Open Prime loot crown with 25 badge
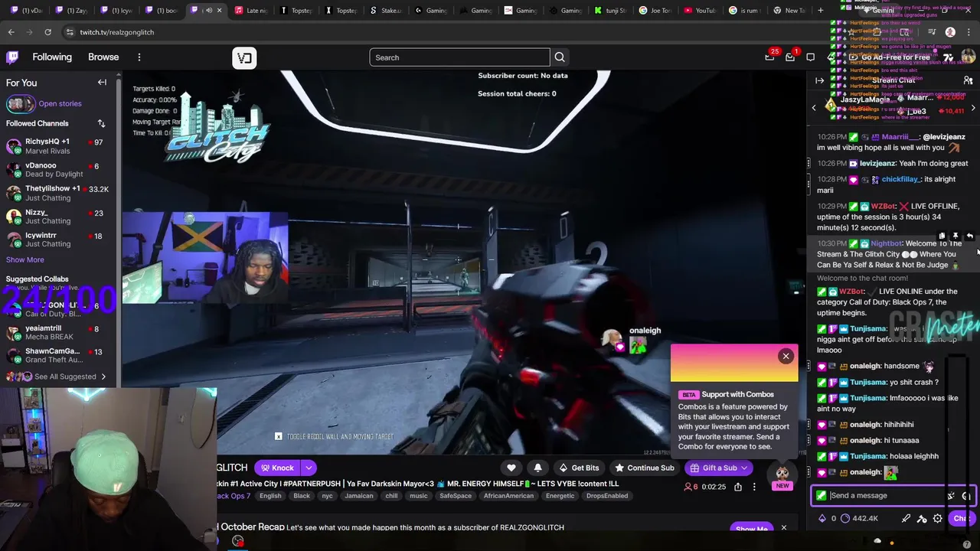 770,57
